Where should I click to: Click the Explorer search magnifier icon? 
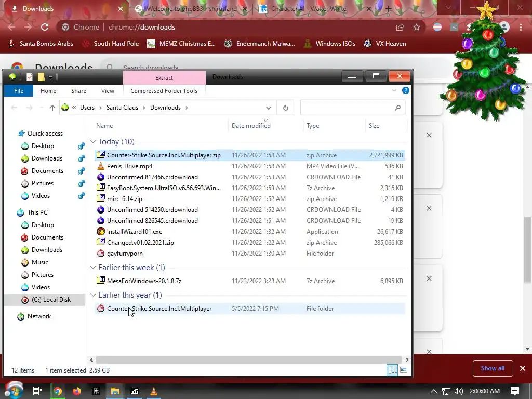pos(397,108)
